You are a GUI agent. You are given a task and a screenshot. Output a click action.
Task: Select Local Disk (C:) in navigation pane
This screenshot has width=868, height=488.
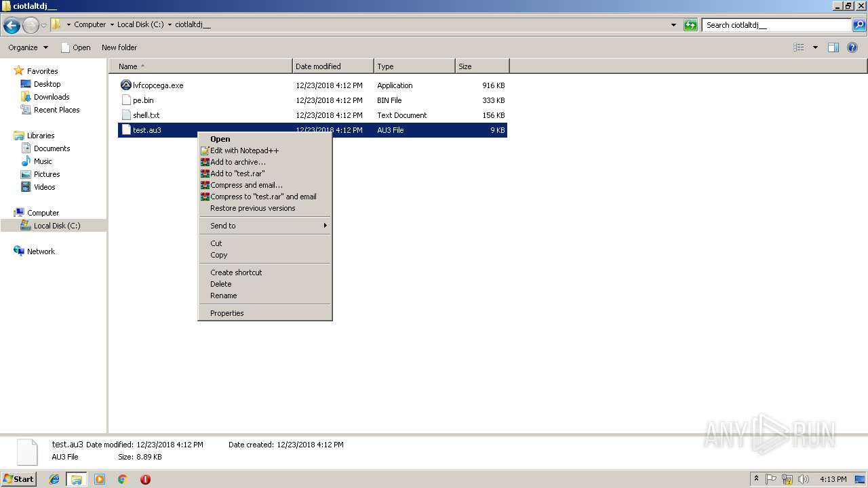coord(57,226)
